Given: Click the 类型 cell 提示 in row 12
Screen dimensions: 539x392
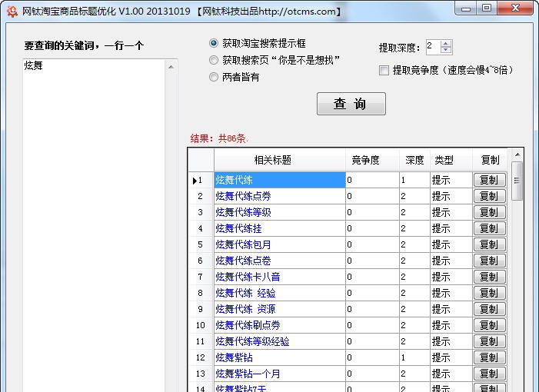Looking at the screenshot, I should coord(451,357).
